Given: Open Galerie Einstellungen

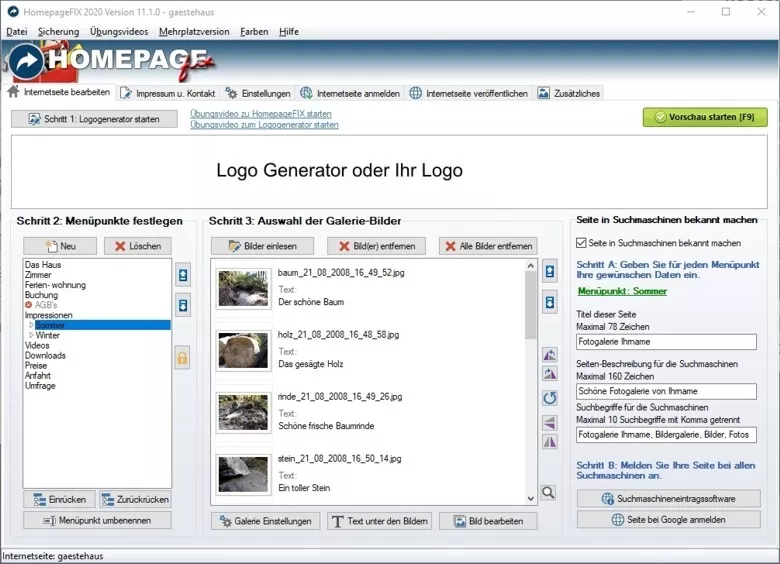Looking at the screenshot, I should [266, 521].
